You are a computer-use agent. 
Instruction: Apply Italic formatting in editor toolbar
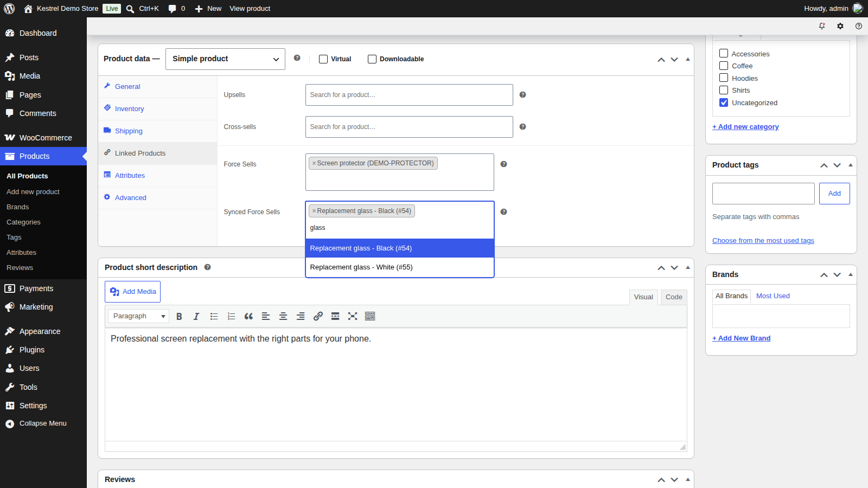tap(196, 316)
